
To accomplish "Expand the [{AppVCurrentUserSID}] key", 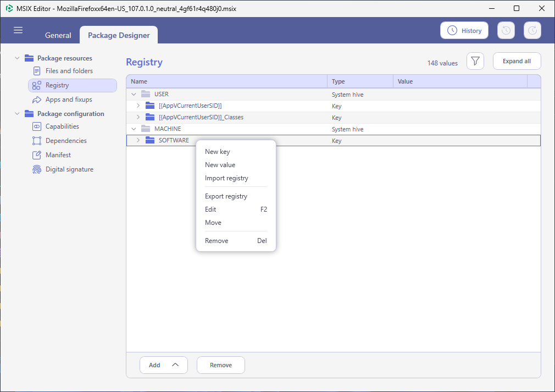I will [138, 106].
